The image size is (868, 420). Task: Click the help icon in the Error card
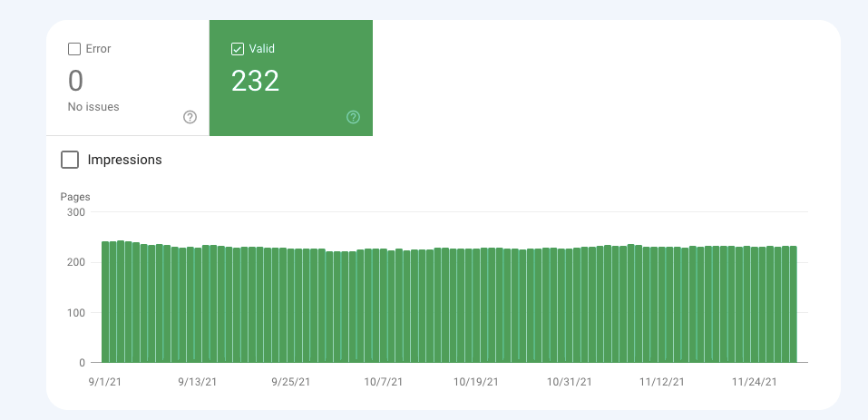pos(190,117)
